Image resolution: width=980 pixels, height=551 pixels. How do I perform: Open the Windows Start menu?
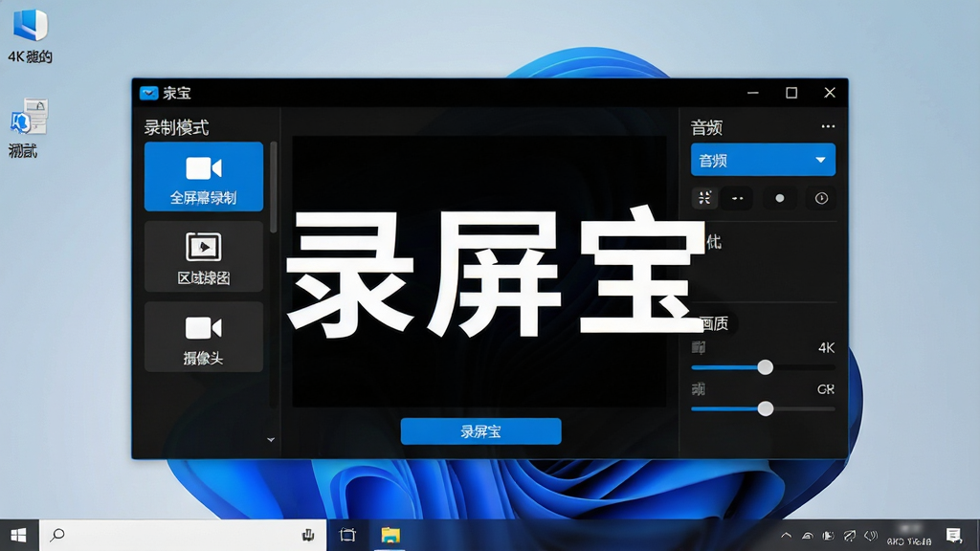19,536
